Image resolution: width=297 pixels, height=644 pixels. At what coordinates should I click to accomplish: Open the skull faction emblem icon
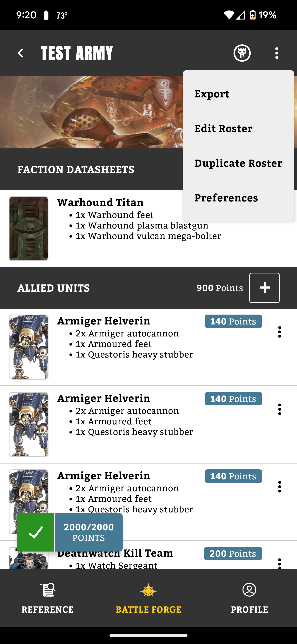pyautogui.click(x=242, y=53)
